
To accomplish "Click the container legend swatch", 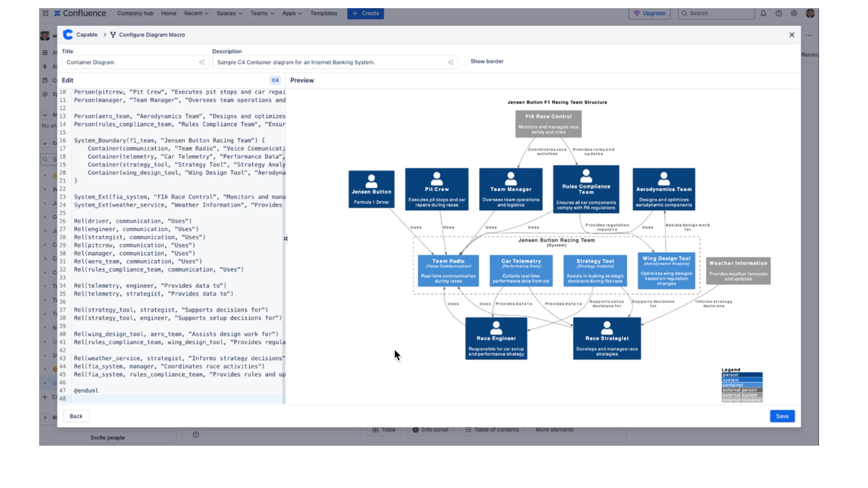I will 742,385.
